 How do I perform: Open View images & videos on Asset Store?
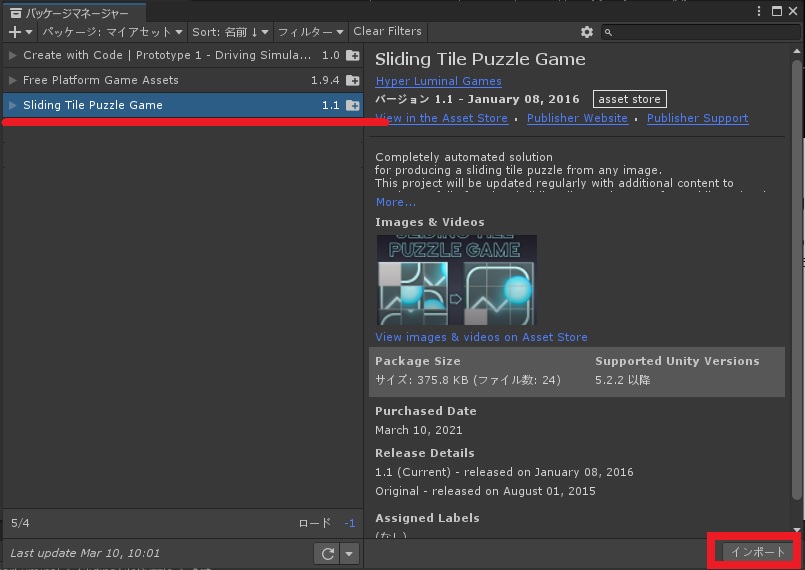click(x=481, y=337)
